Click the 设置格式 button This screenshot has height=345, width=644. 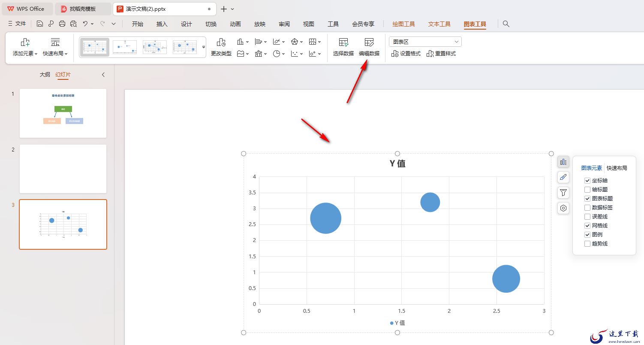[406, 54]
